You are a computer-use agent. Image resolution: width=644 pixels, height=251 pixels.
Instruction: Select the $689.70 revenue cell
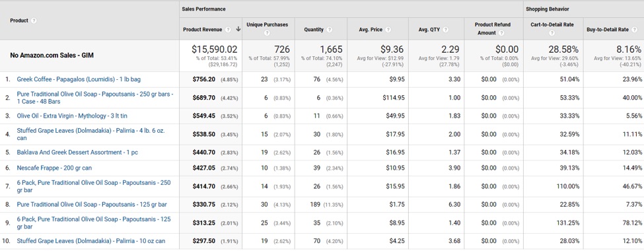pos(203,98)
